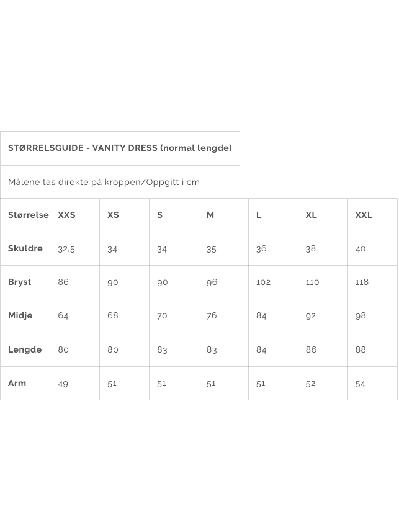399x532 pixels.
Task: Click the Bryst row label
Action: 20,282
